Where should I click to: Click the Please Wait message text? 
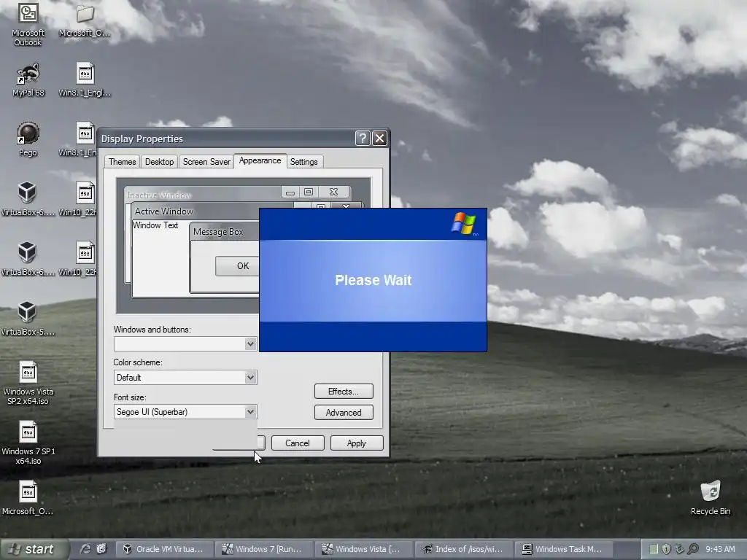click(x=373, y=280)
